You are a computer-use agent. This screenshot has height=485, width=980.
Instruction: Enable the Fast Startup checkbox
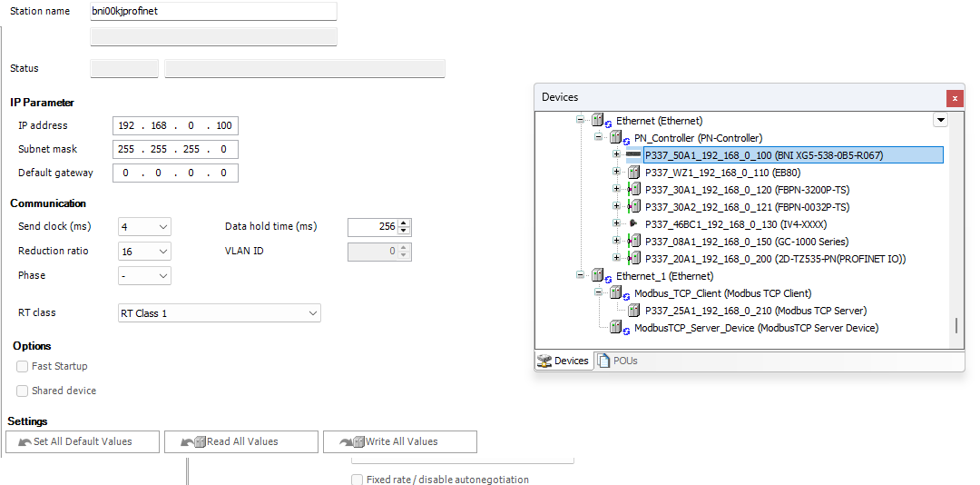pyautogui.click(x=23, y=366)
